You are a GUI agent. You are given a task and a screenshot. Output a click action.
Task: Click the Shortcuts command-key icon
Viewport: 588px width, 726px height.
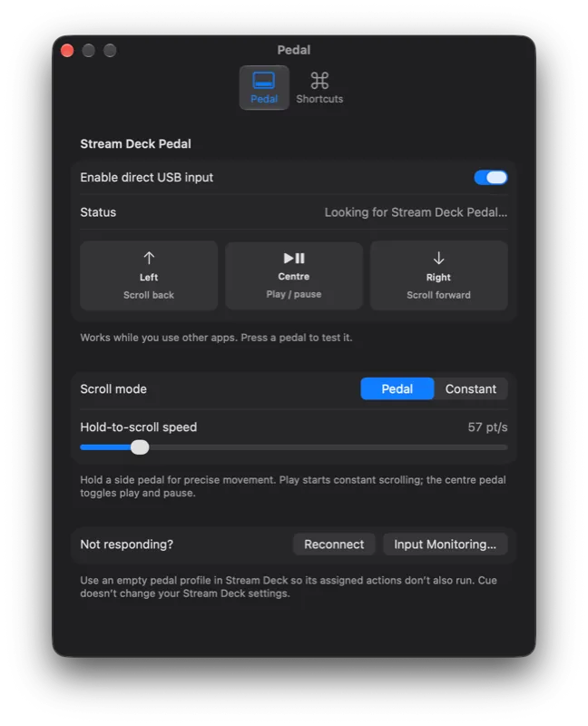pyautogui.click(x=319, y=80)
